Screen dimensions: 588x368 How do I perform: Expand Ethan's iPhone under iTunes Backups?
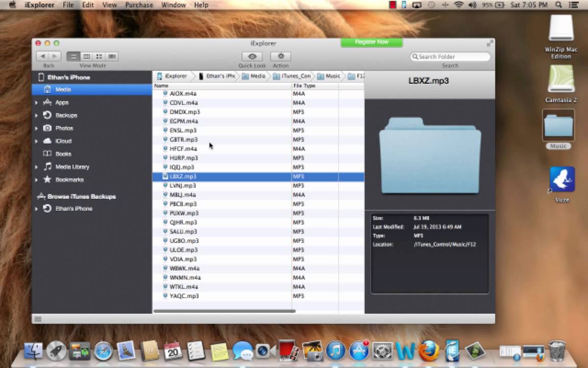pyautogui.click(x=36, y=209)
